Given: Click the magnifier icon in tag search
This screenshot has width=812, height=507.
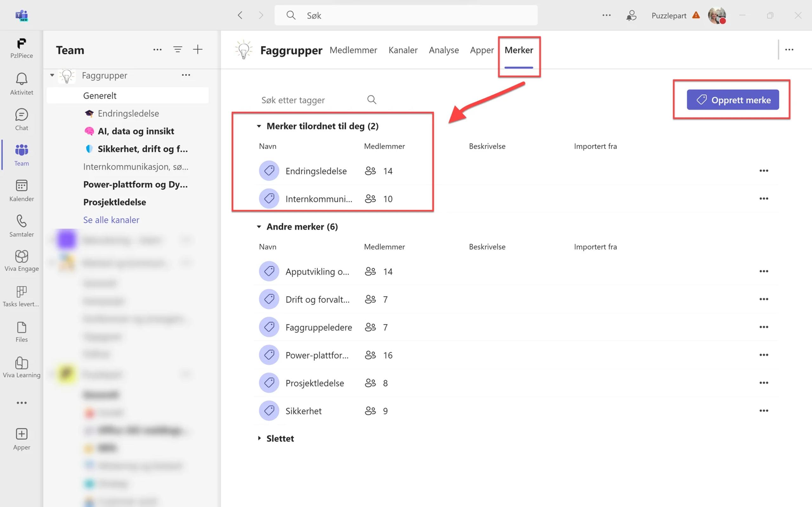Looking at the screenshot, I should pos(371,99).
